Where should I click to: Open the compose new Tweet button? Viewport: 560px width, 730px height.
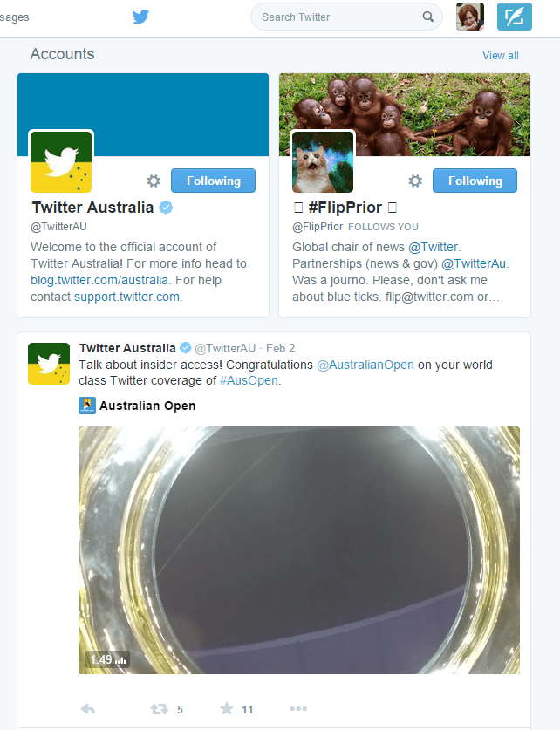click(515, 17)
